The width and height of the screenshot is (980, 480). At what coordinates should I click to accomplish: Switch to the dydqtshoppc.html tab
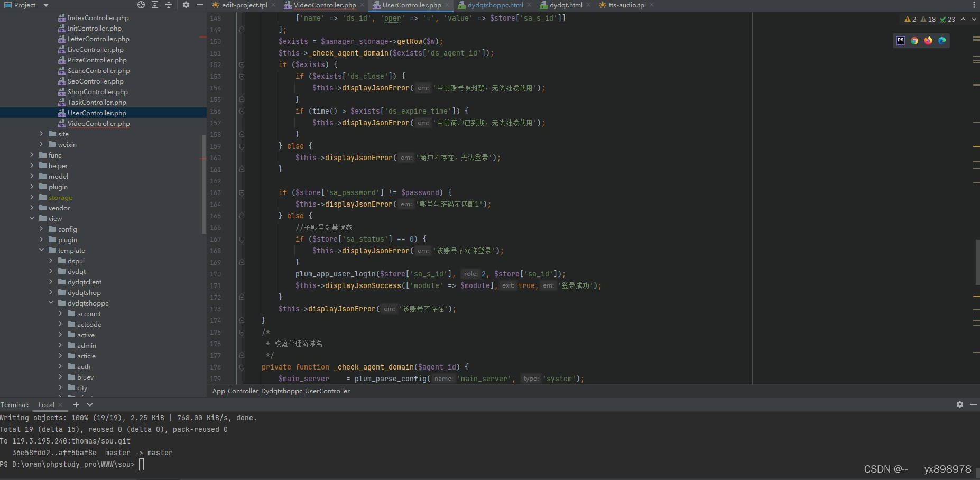[x=495, y=5]
